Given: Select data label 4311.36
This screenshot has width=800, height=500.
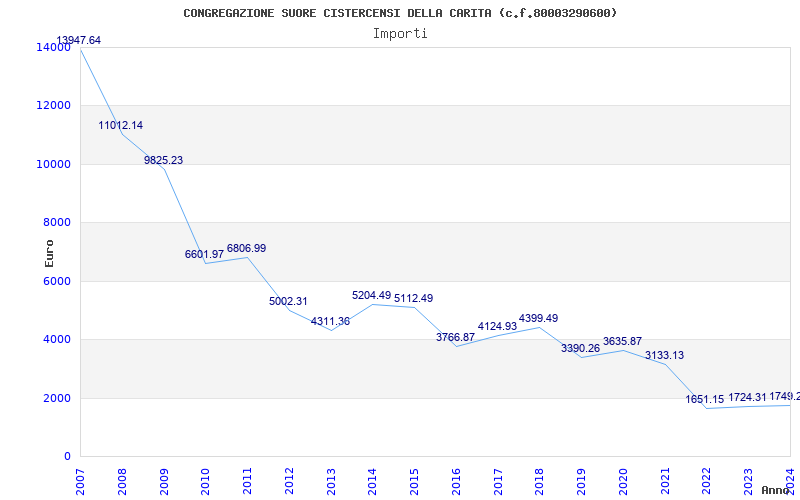Looking at the screenshot, I should [330, 321].
